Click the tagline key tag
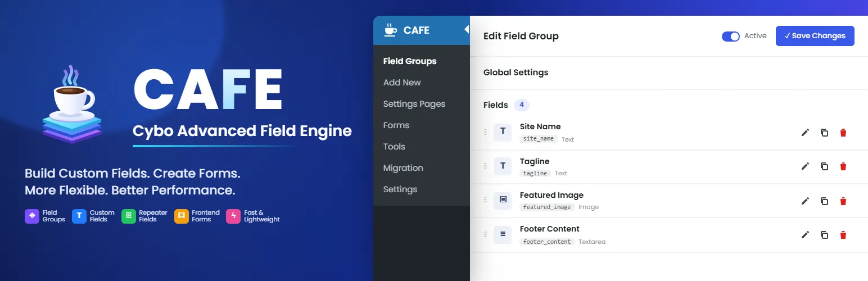Screen dimensions: 868x281 tap(536, 173)
